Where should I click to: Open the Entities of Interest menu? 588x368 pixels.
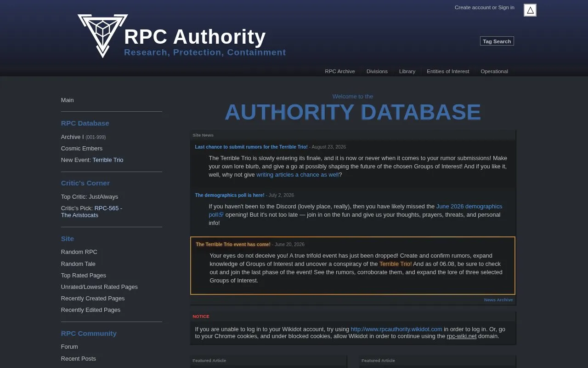tap(448, 71)
